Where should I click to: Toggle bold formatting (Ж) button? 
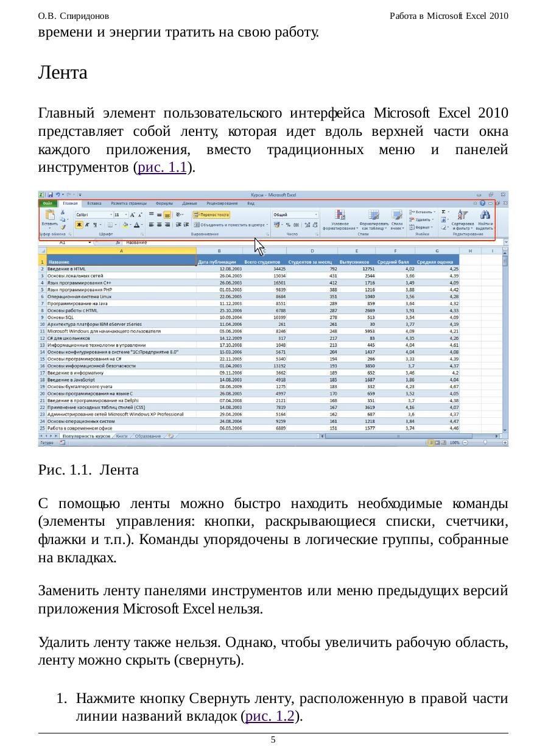(79, 225)
